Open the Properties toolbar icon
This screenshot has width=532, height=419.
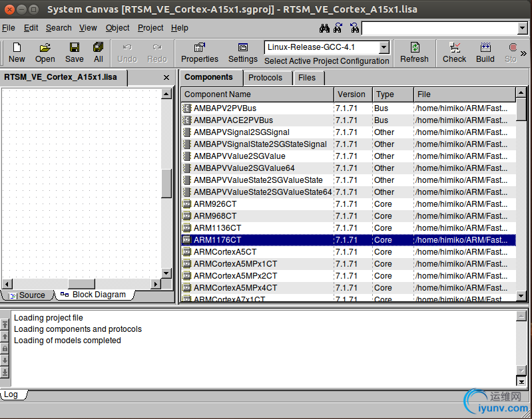[200, 53]
